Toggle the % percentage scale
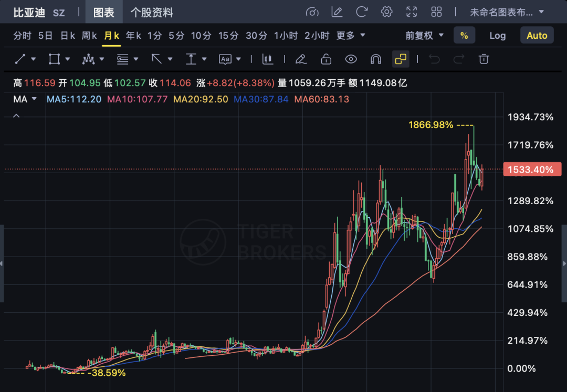 464,35
